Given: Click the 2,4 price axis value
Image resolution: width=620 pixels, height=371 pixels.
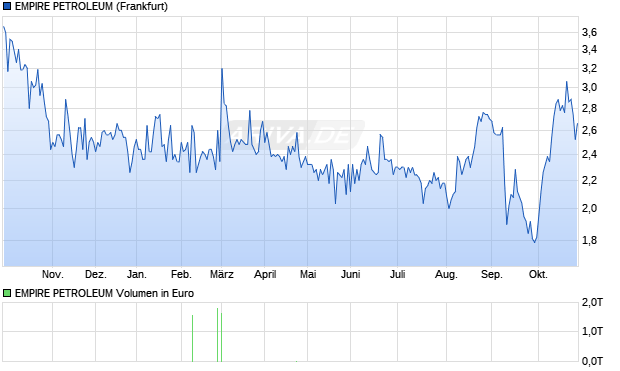Looking at the screenshot, I should point(589,155).
